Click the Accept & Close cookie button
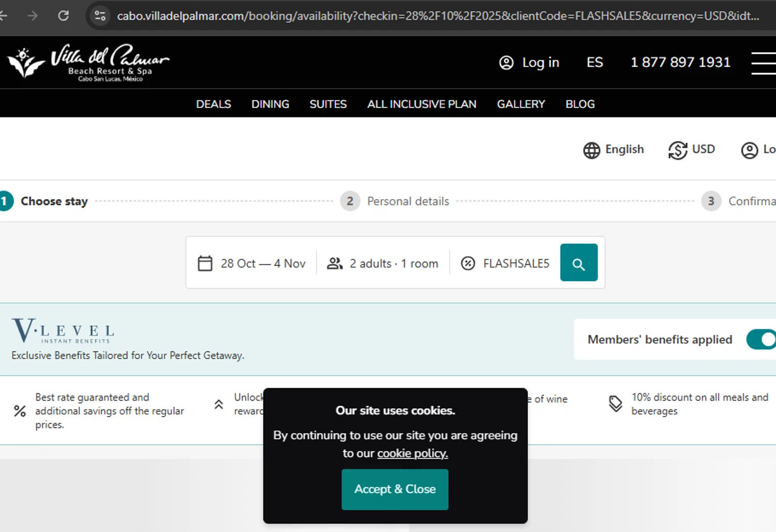The width and height of the screenshot is (776, 532). [x=395, y=490]
